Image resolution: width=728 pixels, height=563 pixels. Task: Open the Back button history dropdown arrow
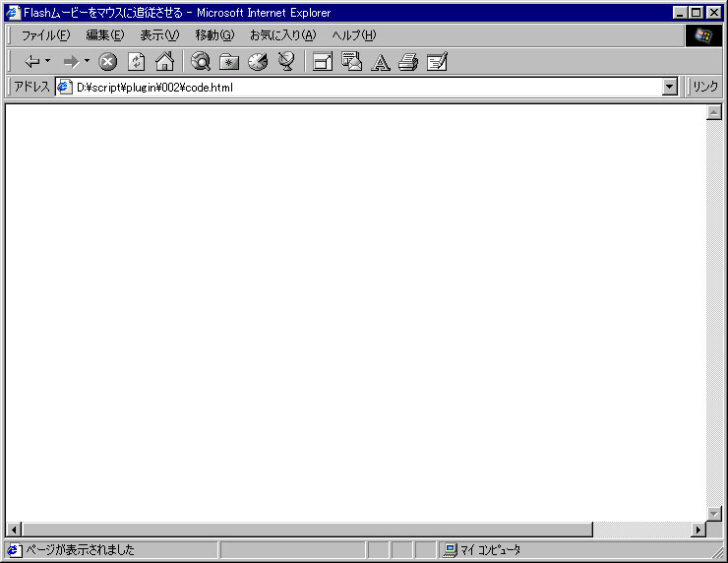(47, 61)
